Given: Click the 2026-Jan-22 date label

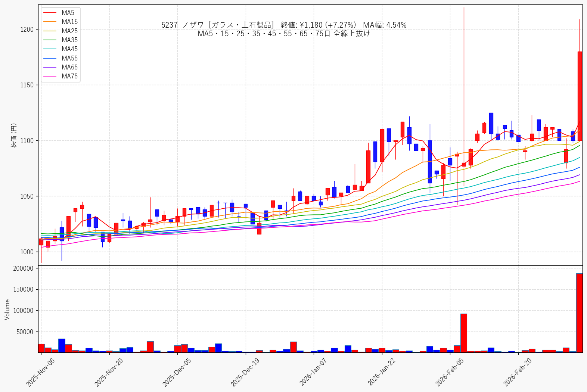Looking at the screenshot, I should pos(382,372).
